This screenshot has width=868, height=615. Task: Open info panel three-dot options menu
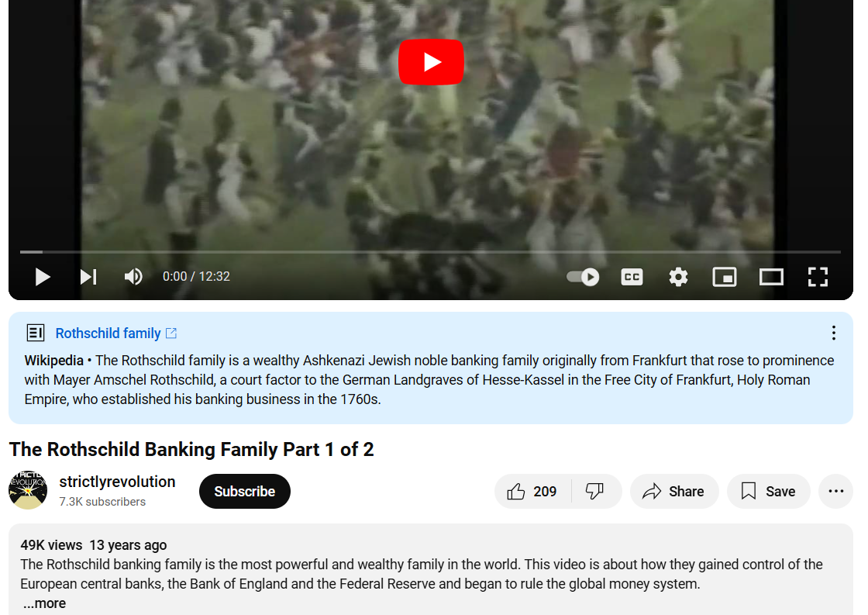(833, 333)
